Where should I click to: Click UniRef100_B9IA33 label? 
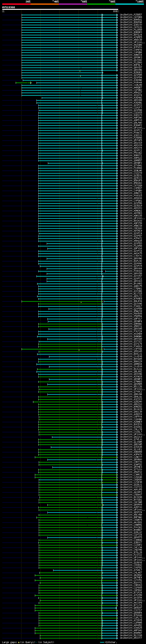[131, 221]
